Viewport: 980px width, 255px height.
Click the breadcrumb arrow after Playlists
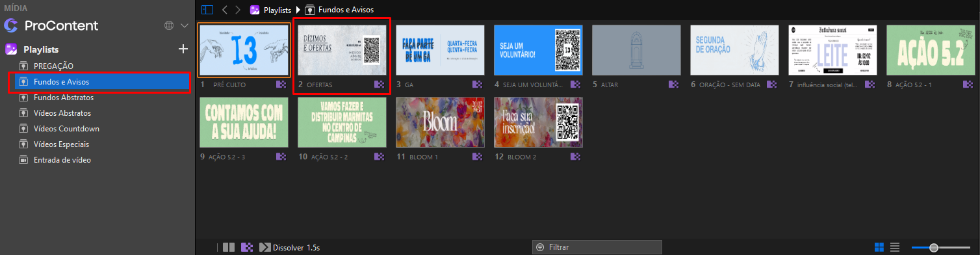(298, 10)
